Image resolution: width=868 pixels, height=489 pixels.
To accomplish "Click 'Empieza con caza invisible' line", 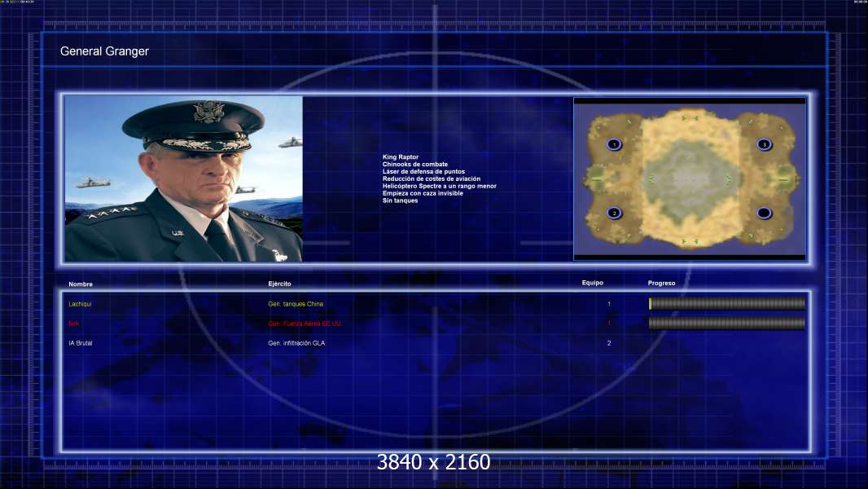I will tap(423, 193).
